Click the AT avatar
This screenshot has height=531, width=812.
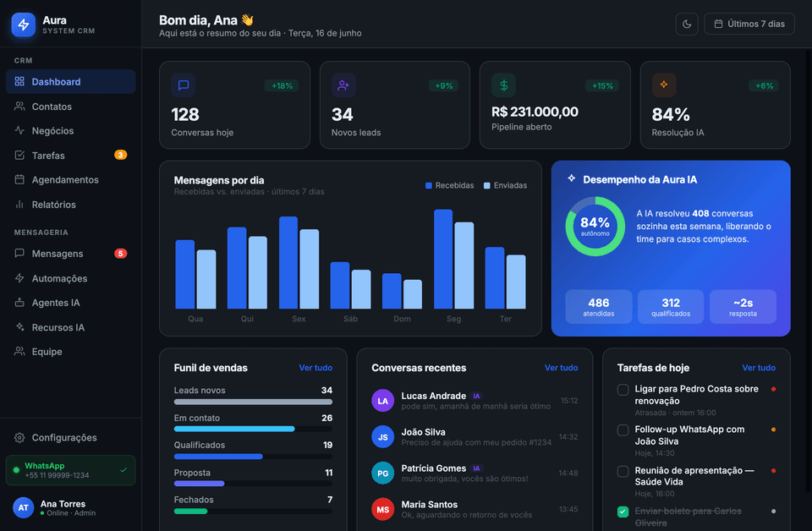pyautogui.click(x=24, y=507)
